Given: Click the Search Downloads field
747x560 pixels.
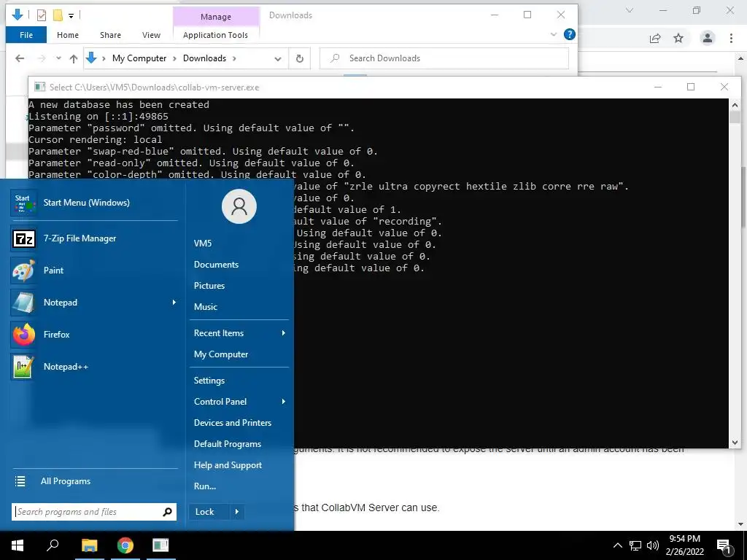Looking at the screenshot, I should point(444,58).
